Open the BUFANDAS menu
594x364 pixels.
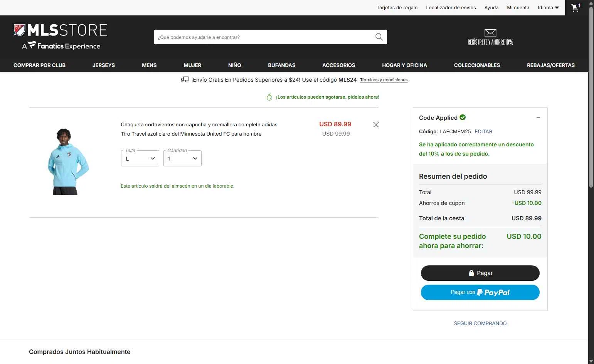(x=282, y=65)
